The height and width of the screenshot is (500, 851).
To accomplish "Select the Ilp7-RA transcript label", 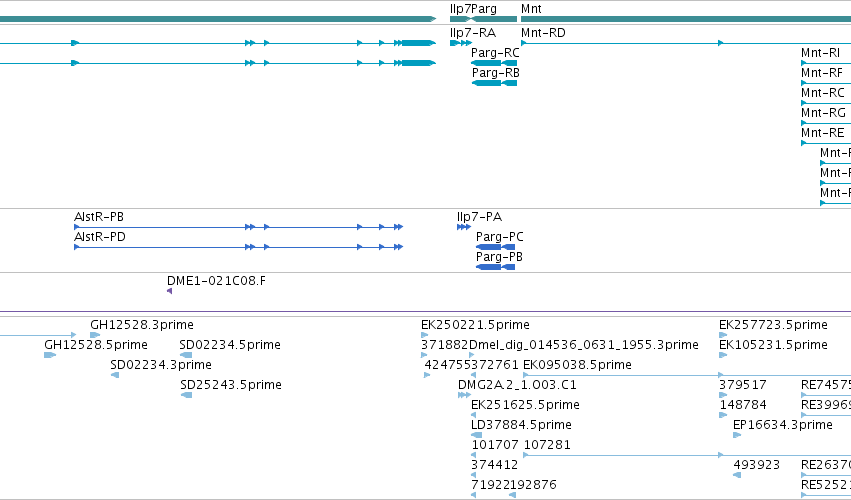I will point(473,33).
